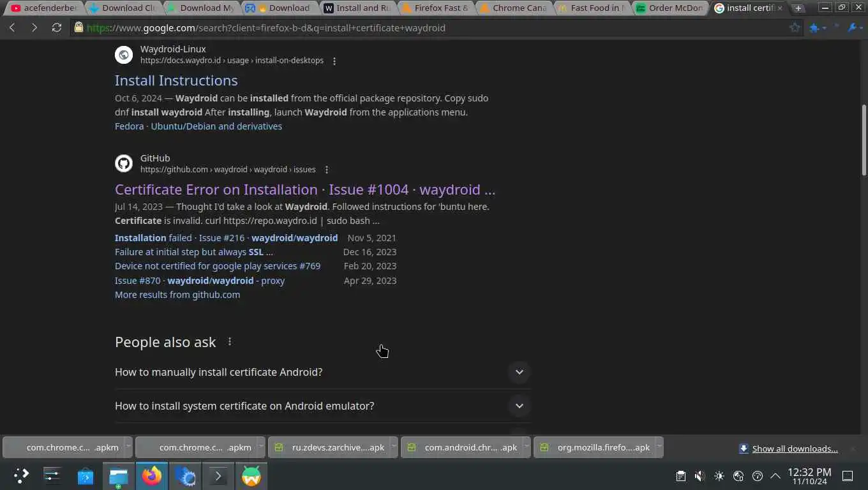Screen dimensions: 868x490
Task: Open the blue gear browser taskbar icon
Action: click(x=185, y=475)
